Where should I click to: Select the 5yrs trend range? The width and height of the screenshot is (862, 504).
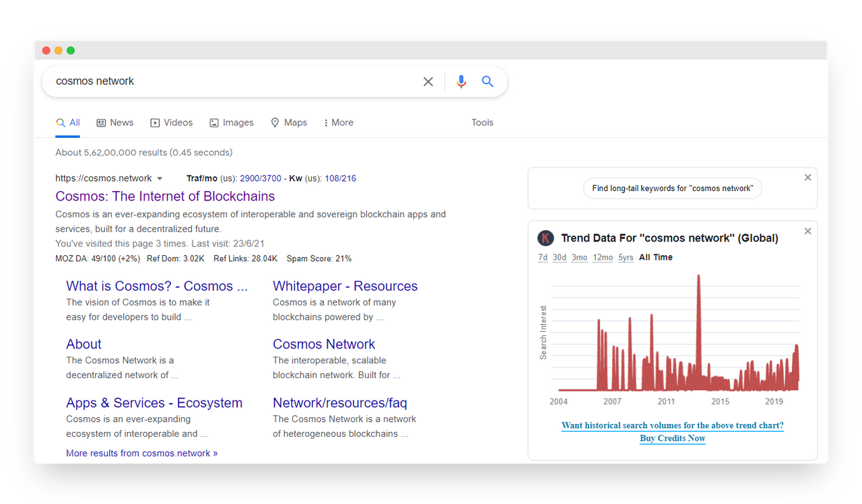(626, 258)
